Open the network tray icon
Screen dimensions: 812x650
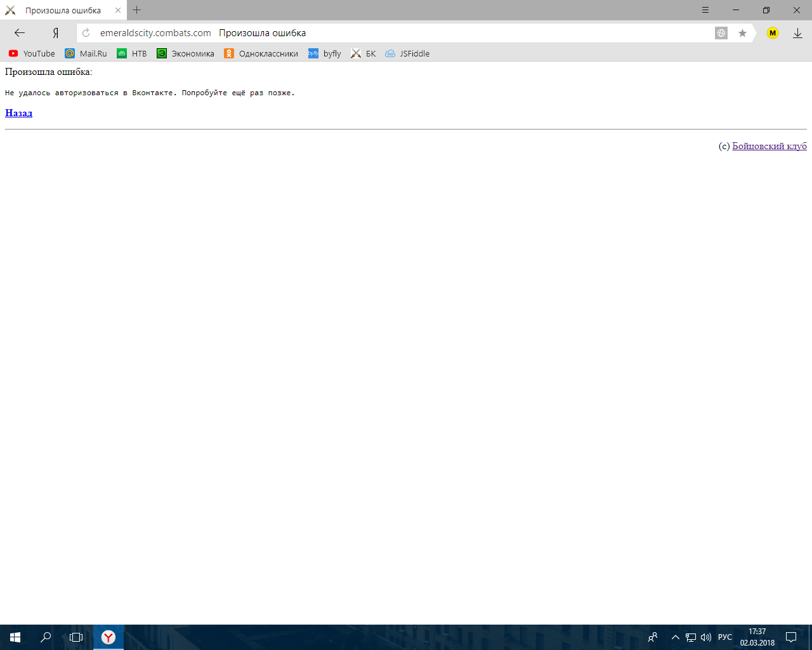[691, 637]
